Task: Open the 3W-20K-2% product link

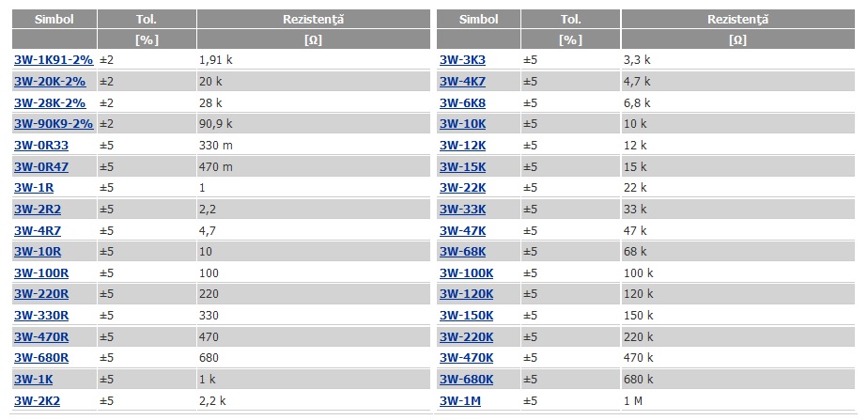Action: click(50, 82)
